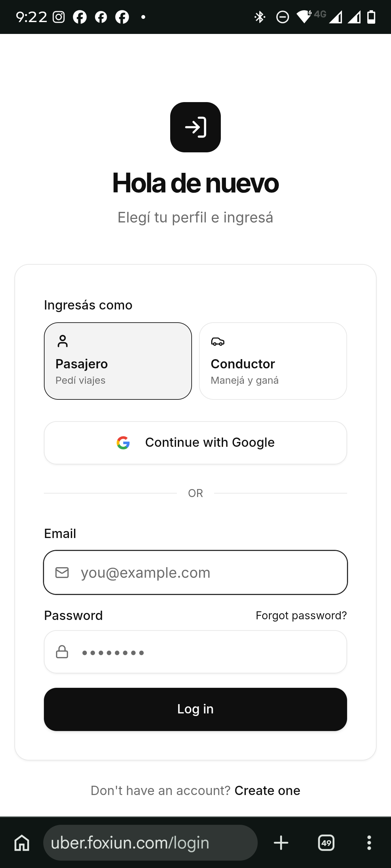Image resolution: width=391 pixels, height=868 pixels.
Task: Go to browser home page icon
Action: 22,843
